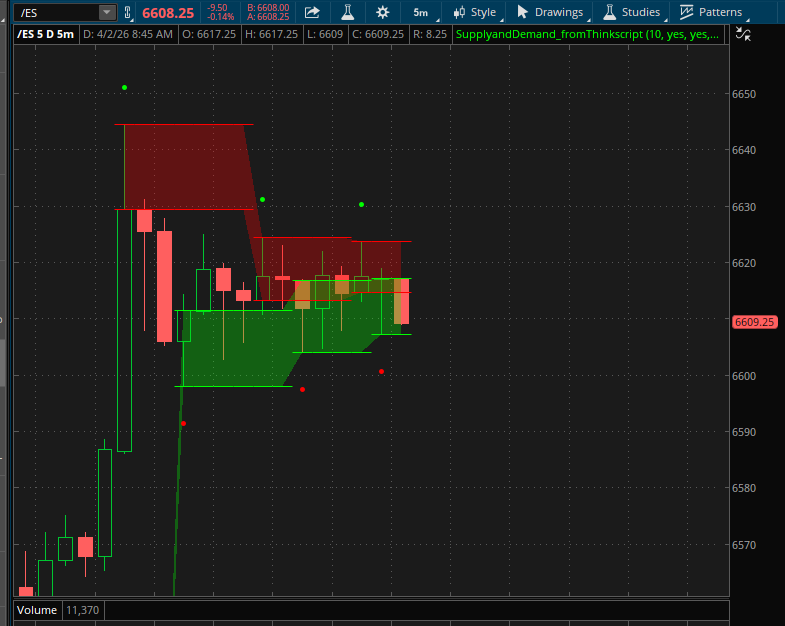Click the candlestick icon next to Style

pos(459,12)
